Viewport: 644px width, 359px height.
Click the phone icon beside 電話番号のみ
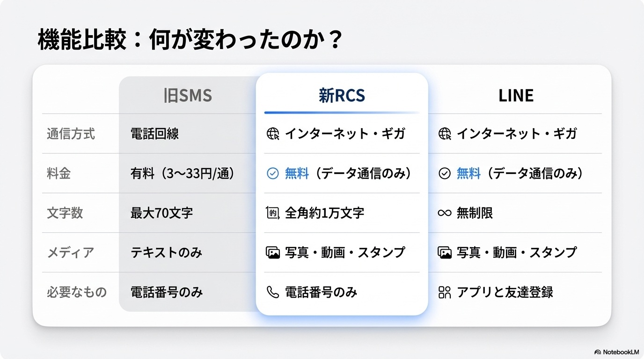coord(272,293)
